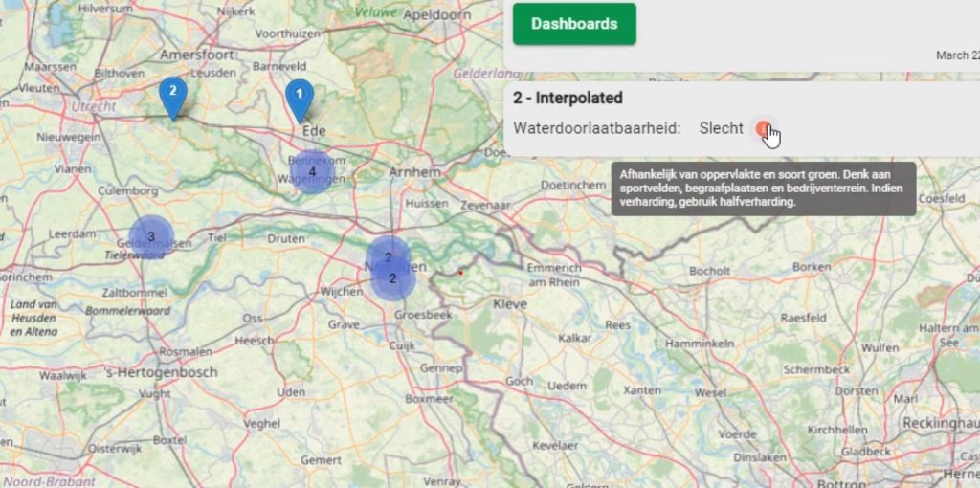Open the cluster of 4 near Wageningen
This screenshot has height=488, width=980.
pyautogui.click(x=312, y=172)
